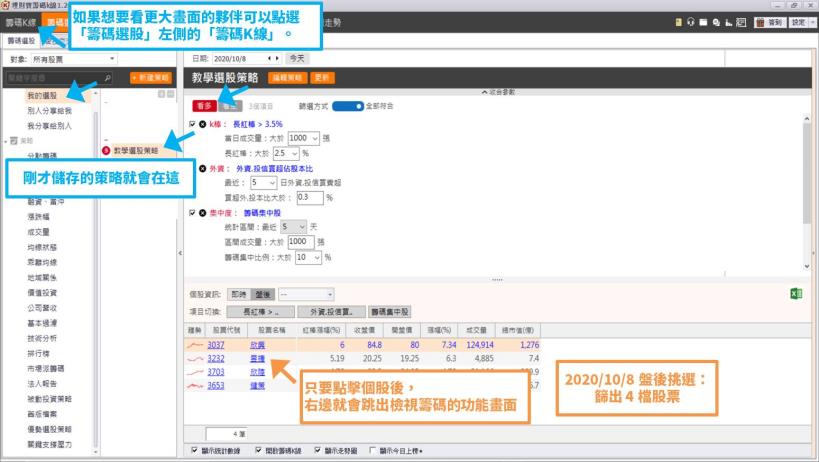This screenshot has height=462, width=819.
Task: Switch to the 籌碼K線 top tab
Action: (21, 22)
